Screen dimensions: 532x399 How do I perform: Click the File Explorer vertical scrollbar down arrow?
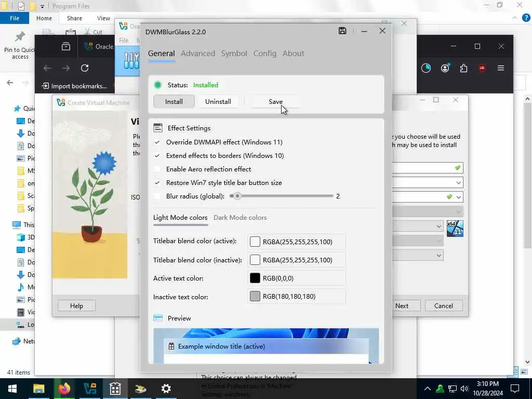tap(527, 362)
